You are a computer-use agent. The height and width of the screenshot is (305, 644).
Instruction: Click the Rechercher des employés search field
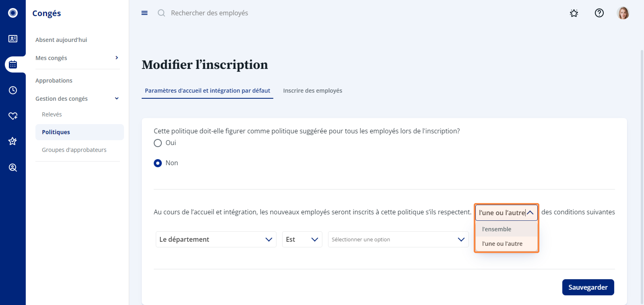tap(210, 13)
